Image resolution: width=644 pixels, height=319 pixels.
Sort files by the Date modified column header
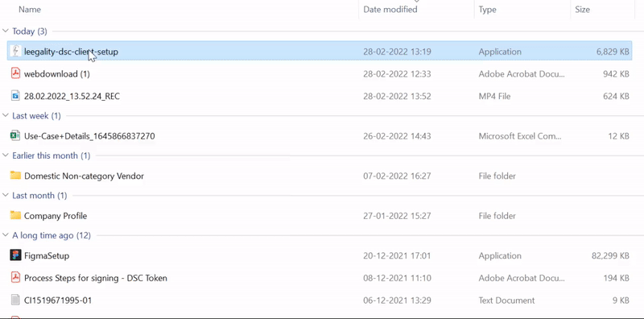(x=390, y=9)
